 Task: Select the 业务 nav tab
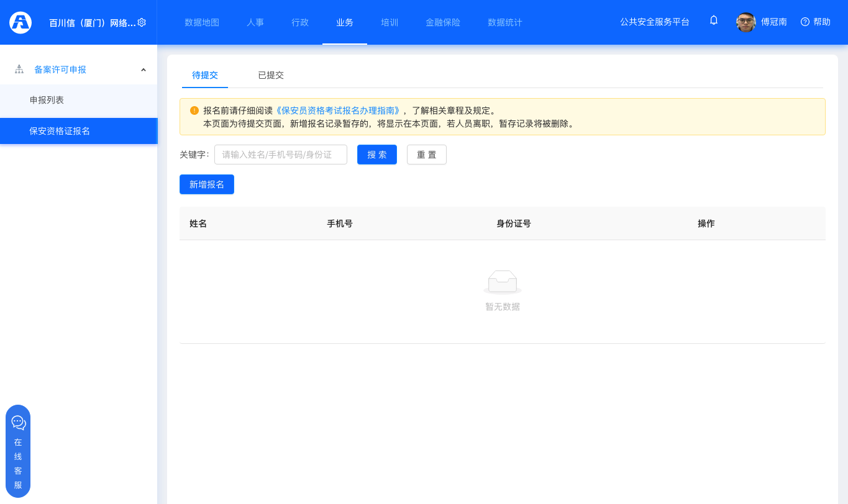(345, 22)
